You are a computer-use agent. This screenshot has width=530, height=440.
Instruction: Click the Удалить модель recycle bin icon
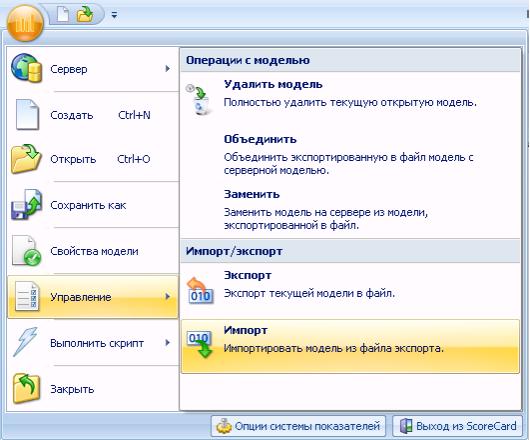coord(200,99)
